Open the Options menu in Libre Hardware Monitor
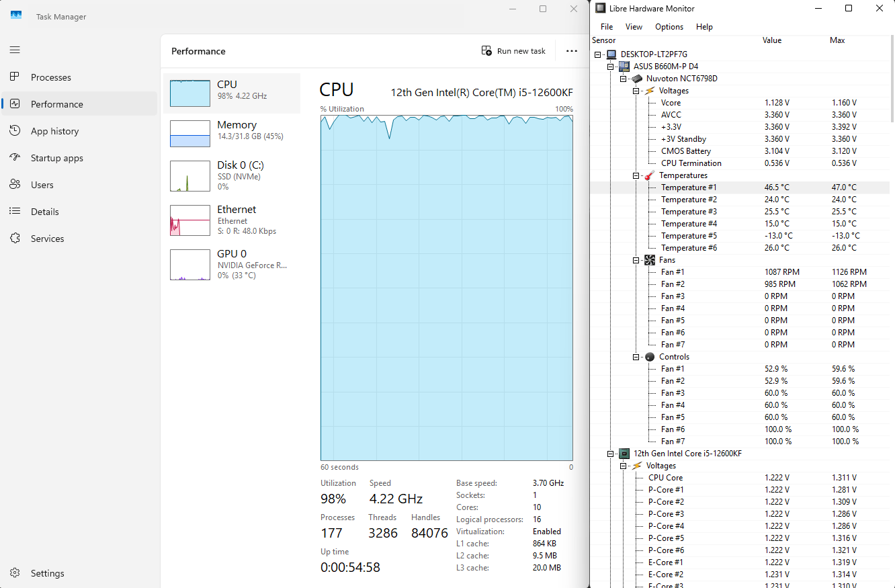The width and height of the screenshot is (895, 588). tap(669, 27)
